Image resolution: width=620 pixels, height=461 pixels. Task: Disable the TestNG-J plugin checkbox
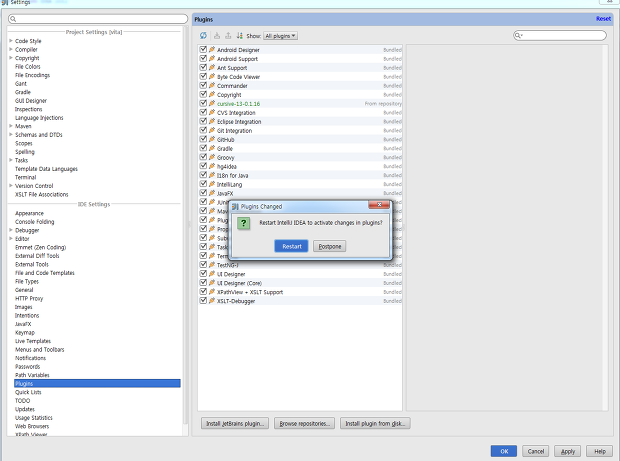pyautogui.click(x=203, y=265)
